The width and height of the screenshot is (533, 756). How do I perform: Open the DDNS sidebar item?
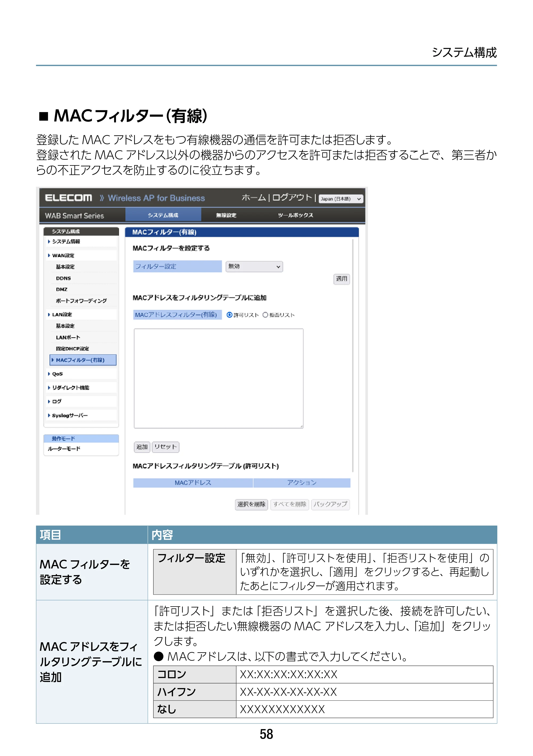tap(63, 278)
